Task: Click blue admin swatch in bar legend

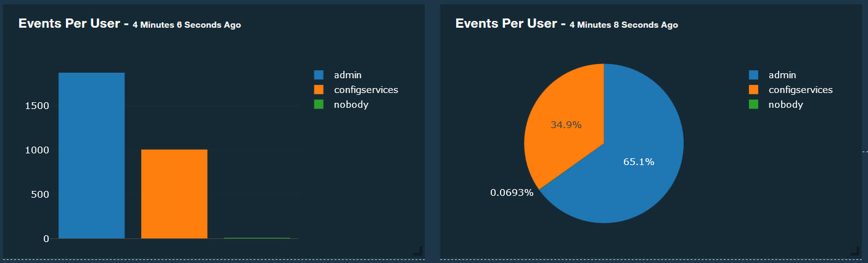Action: coord(319,75)
